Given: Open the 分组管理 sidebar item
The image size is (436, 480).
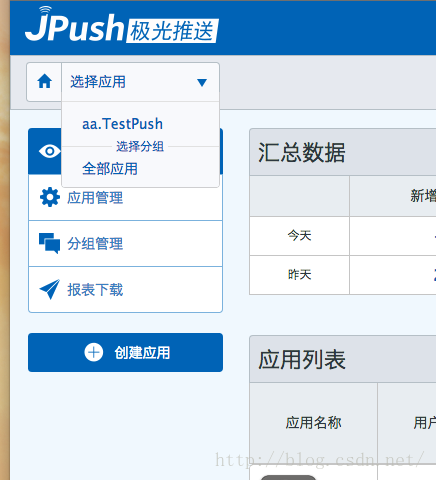Looking at the screenshot, I should click(x=125, y=244).
